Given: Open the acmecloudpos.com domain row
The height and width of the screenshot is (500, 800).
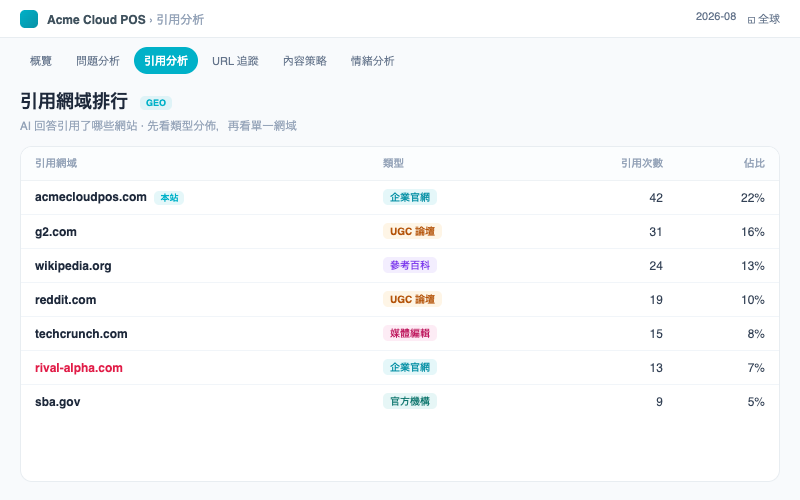Looking at the screenshot, I should pyautogui.click(x=400, y=197).
